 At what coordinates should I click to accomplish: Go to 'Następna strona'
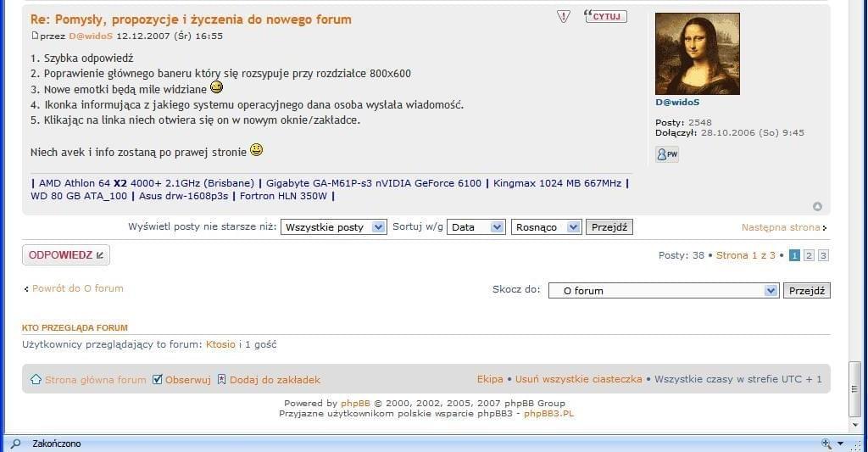[x=781, y=227]
